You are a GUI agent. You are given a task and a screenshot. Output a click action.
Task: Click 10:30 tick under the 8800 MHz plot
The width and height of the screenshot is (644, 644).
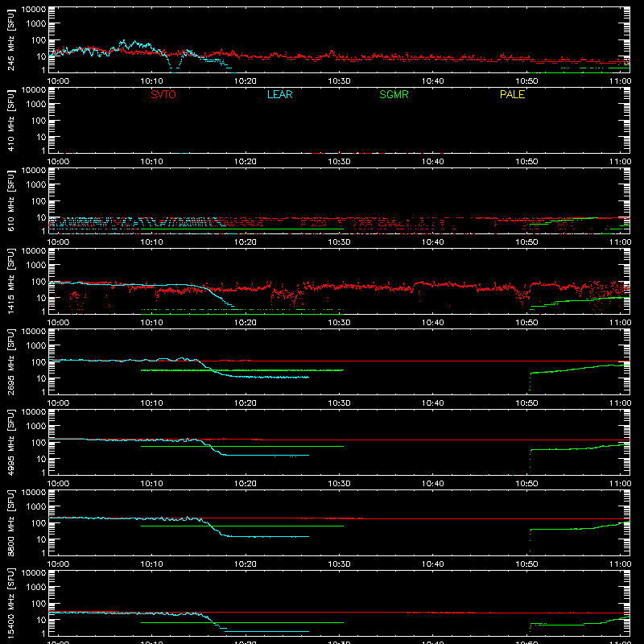click(x=339, y=564)
